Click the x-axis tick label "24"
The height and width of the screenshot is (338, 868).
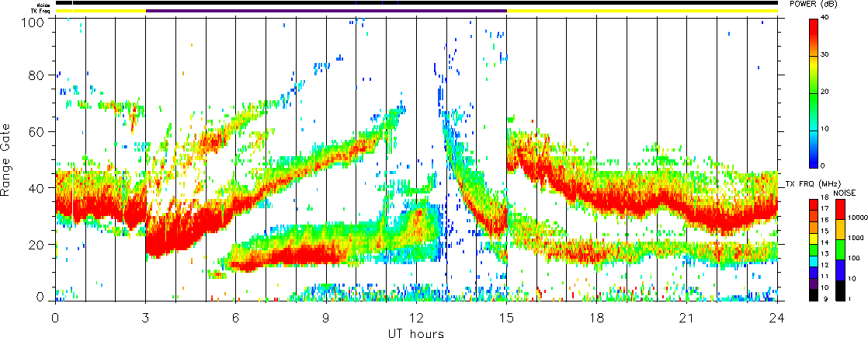pyautogui.click(x=777, y=318)
